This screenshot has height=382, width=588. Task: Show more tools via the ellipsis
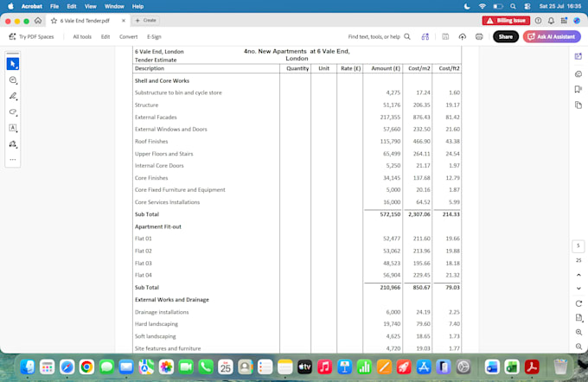[13, 160]
